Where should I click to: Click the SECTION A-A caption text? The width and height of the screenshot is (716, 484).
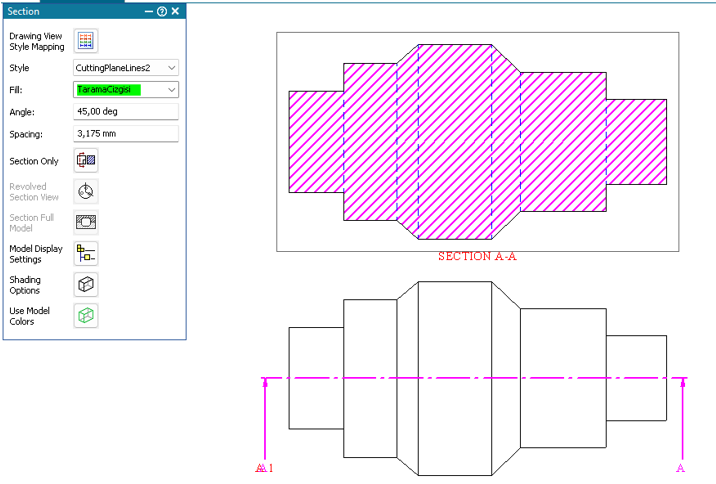[x=477, y=256]
